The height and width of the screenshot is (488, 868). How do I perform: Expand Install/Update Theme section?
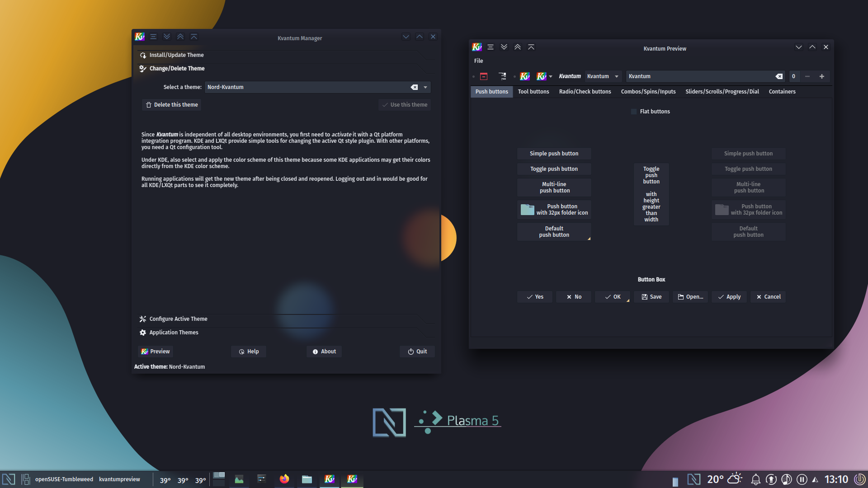[x=286, y=55]
